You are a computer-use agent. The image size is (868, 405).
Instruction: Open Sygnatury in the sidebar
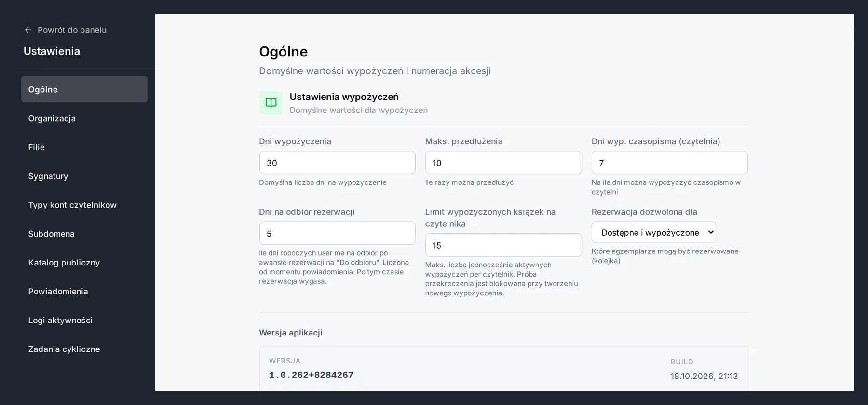[84, 176]
